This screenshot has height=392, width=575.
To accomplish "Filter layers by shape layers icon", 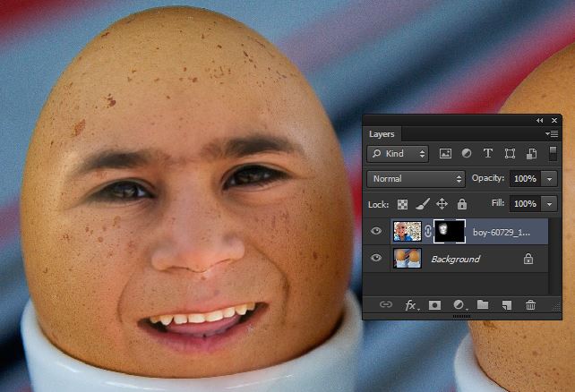I will click(510, 154).
